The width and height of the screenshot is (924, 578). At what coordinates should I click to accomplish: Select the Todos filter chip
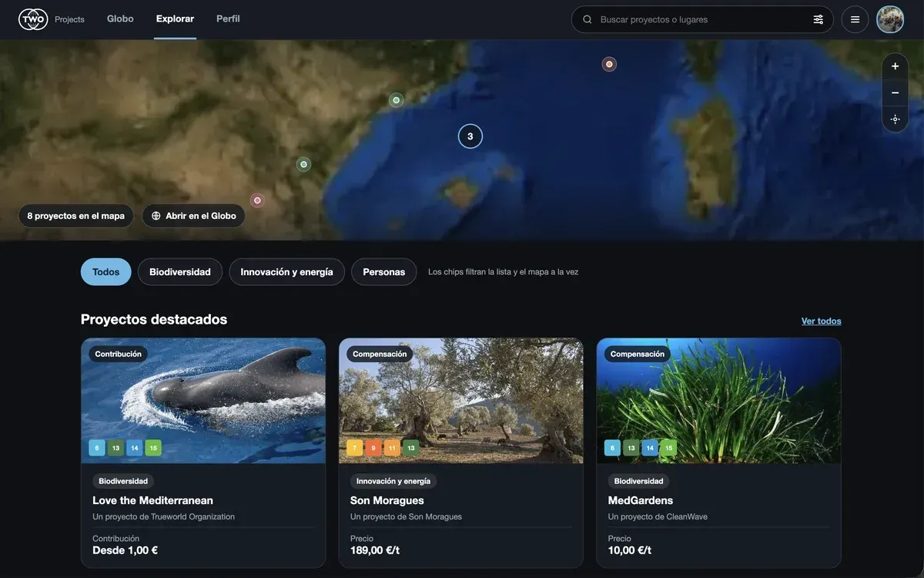coord(106,272)
